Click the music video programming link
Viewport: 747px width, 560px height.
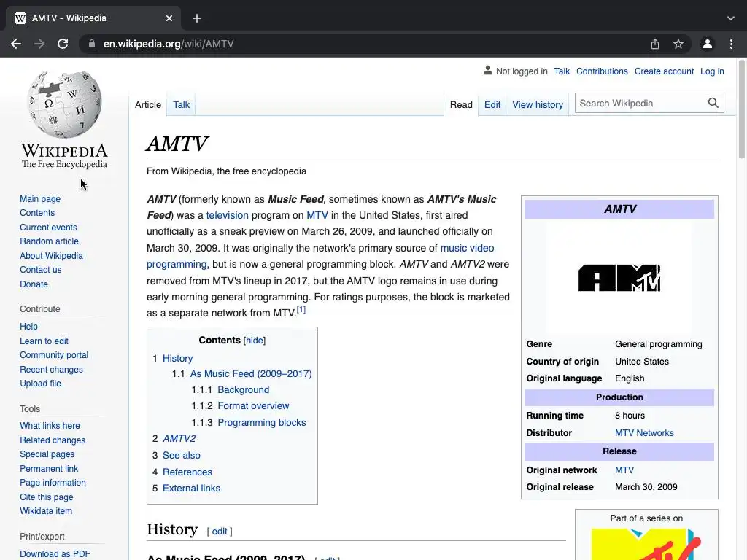click(467, 248)
